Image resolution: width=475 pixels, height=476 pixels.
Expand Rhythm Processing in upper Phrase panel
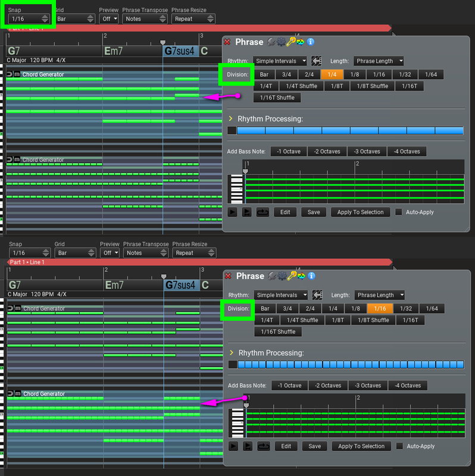pyautogui.click(x=230, y=118)
